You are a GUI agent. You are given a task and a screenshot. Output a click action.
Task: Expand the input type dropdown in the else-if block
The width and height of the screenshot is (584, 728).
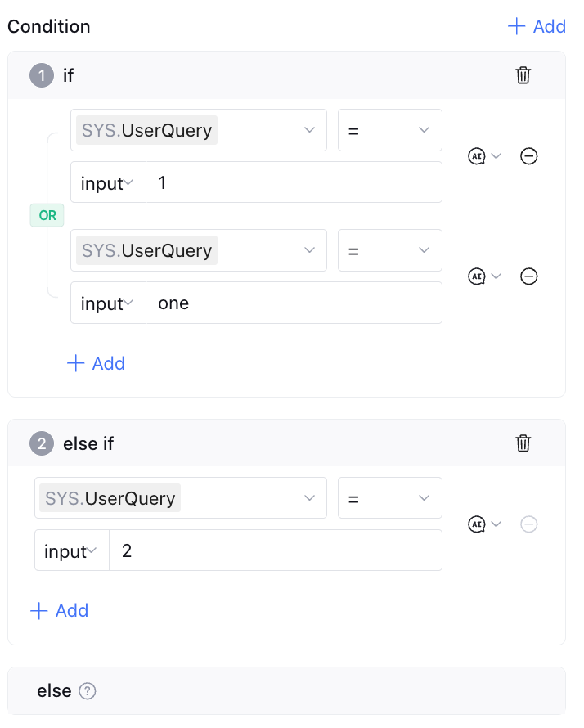tap(71, 550)
